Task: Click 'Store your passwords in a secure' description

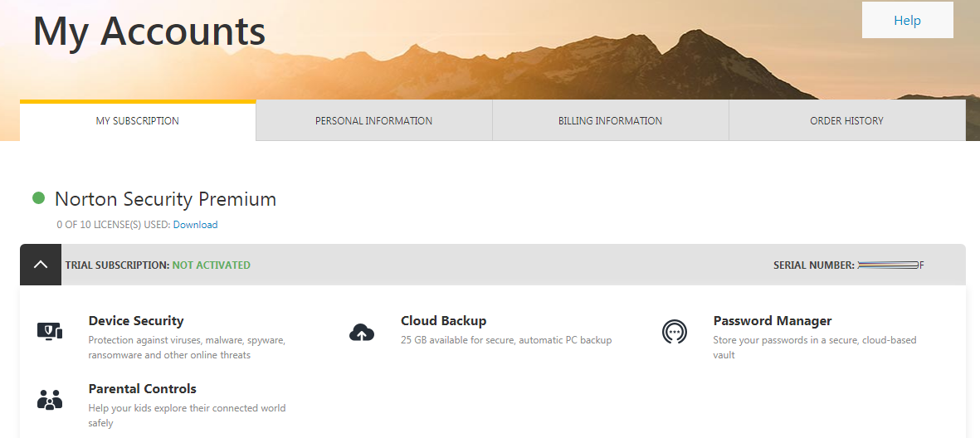Action: coord(814,348)
